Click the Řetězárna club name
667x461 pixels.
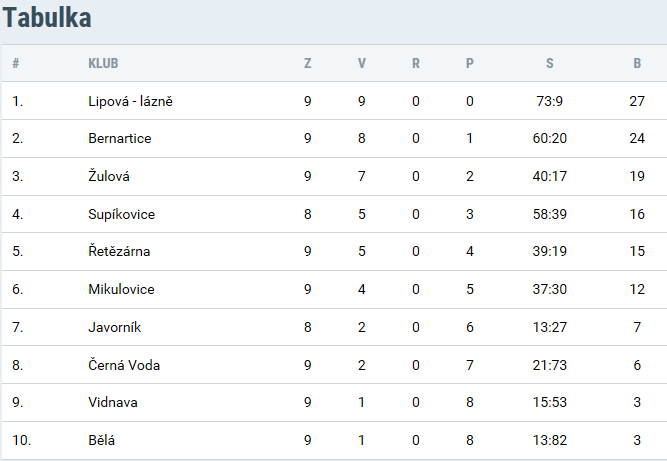[x=119, y=251]
